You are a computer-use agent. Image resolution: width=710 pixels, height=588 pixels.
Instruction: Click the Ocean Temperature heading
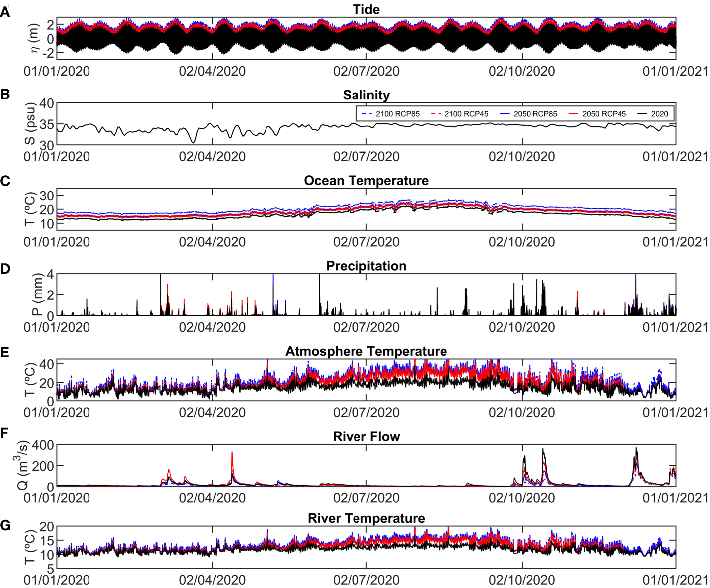click(x=366, y=181)
